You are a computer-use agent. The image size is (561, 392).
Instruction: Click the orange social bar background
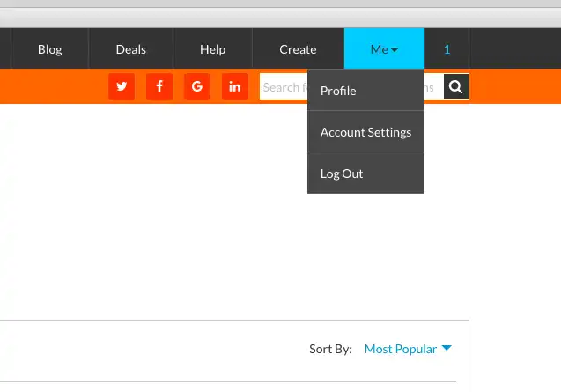click(53, 86)
